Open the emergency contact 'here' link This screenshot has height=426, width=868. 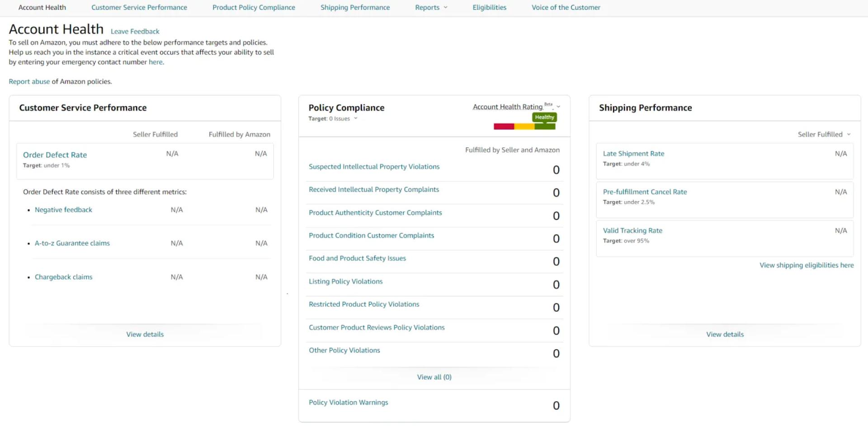[156, 62]
